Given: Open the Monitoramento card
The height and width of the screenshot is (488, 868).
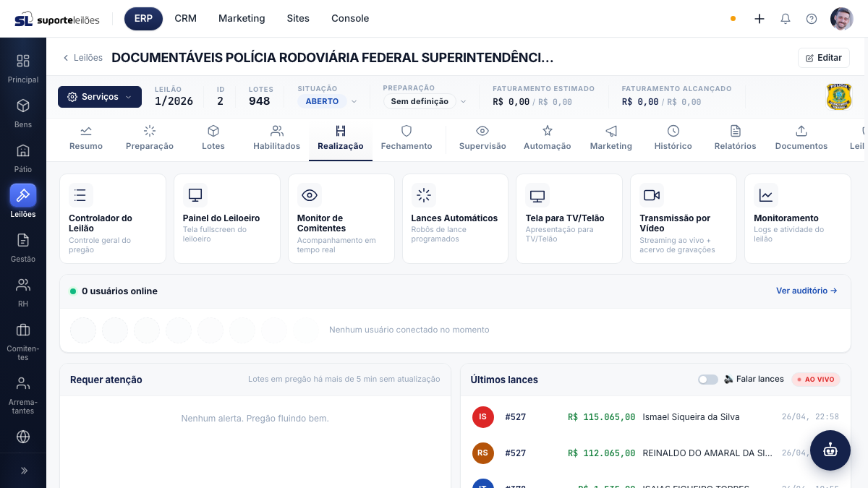Looking at the screenshot, I should tap(798, 218).
